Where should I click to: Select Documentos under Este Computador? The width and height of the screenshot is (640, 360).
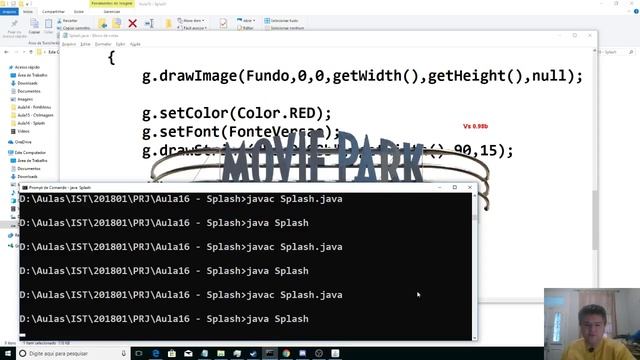(25, 169)
